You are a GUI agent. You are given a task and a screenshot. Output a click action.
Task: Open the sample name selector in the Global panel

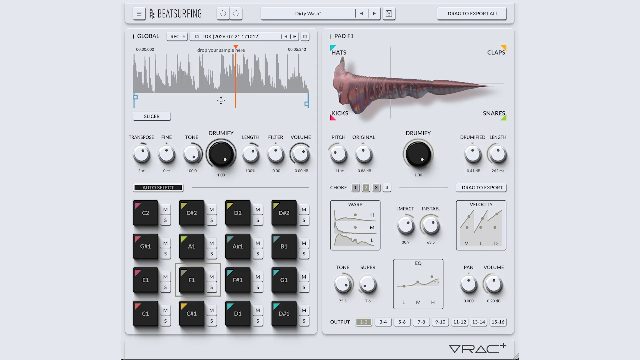click(x=235, y=36)
